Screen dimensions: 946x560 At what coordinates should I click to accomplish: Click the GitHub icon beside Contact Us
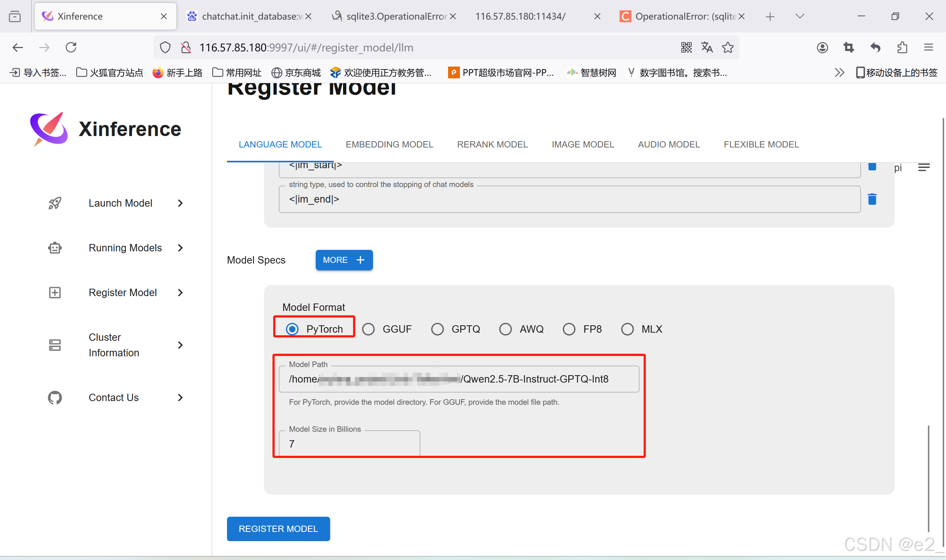55,398
